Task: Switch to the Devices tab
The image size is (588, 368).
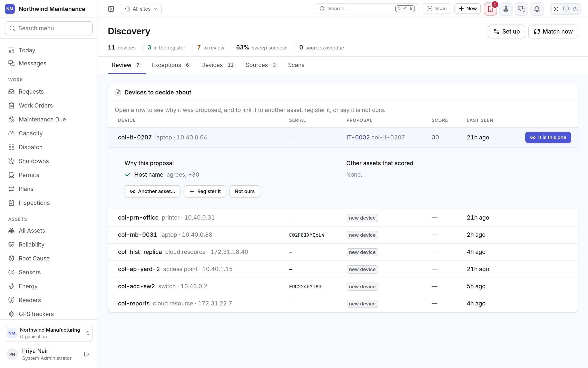Action: (218, 65)
